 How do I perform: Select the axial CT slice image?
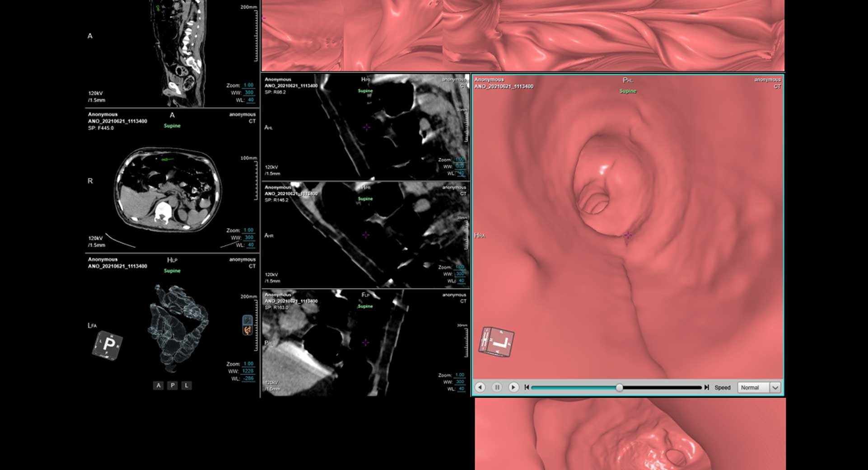point(168,190)
